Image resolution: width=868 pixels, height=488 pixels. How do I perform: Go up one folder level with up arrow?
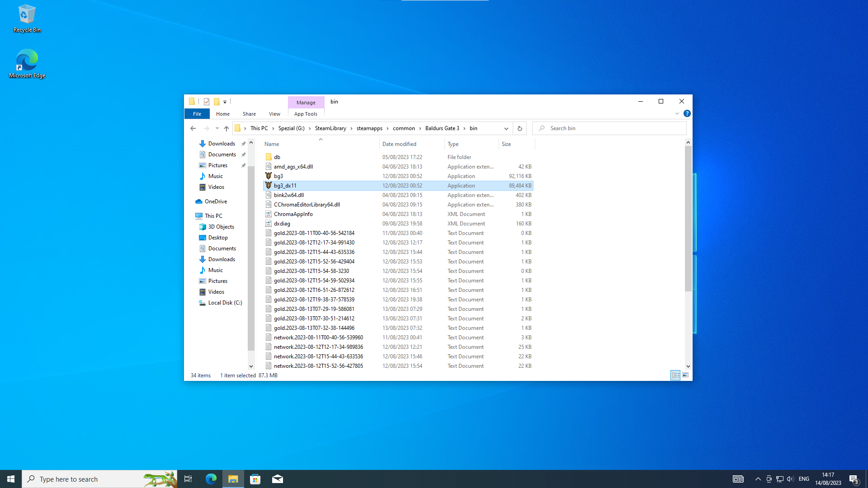pos(226,128)
